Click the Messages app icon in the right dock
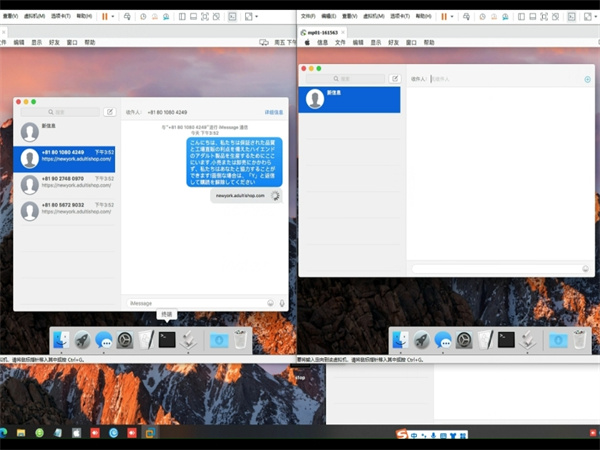 pos(443,340)
